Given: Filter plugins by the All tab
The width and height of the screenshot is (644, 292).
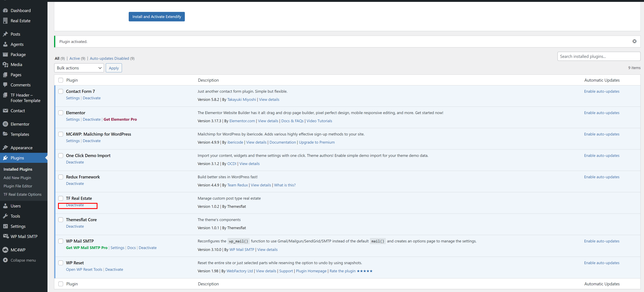Looking at the screenshot, I should tap(57, 58).
